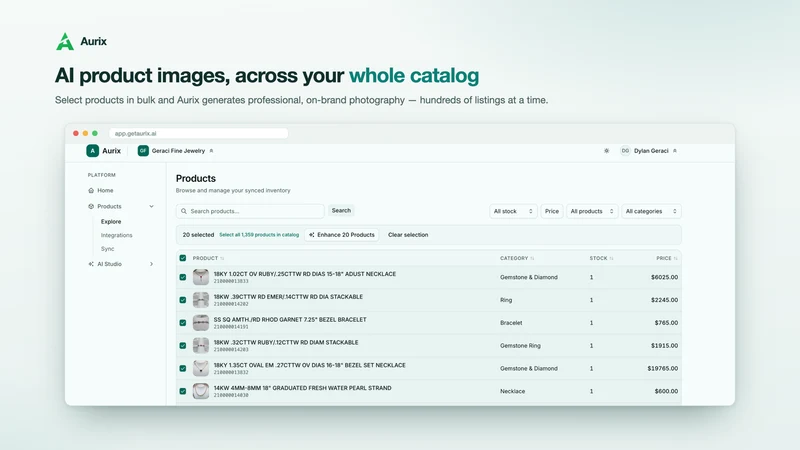800x450 pixels.
Task: Focus the Search products input field
Action: point(250,211)
